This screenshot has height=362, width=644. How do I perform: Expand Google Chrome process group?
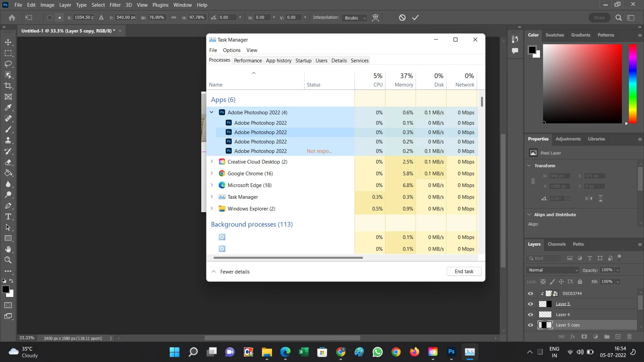pos(212,173)
